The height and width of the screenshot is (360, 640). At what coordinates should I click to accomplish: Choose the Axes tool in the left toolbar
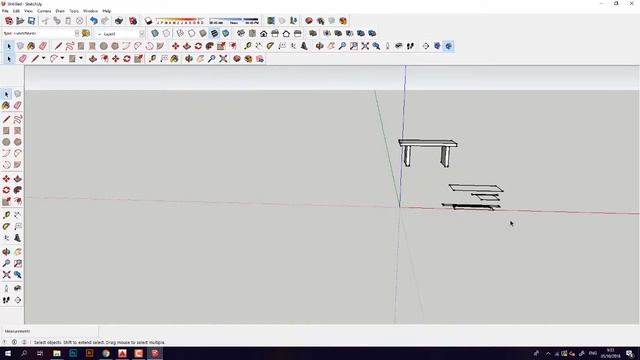click(6, 238)
